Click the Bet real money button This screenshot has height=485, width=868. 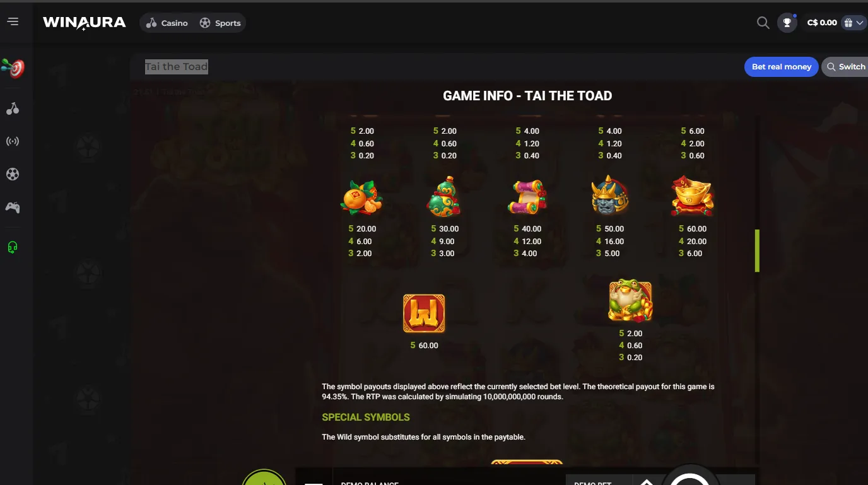pyautogui.click(x=782, y=67)
